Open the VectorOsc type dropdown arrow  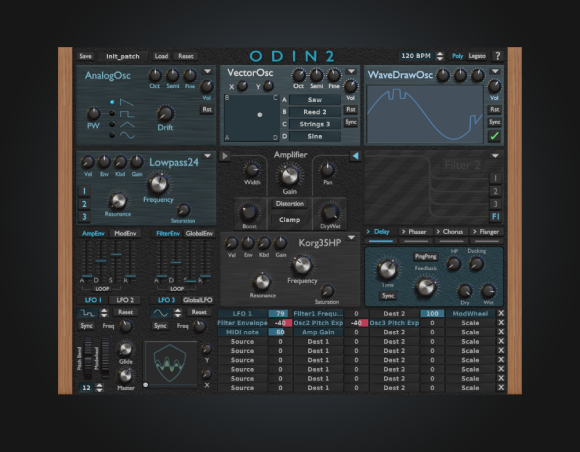(x=351, y=71)
